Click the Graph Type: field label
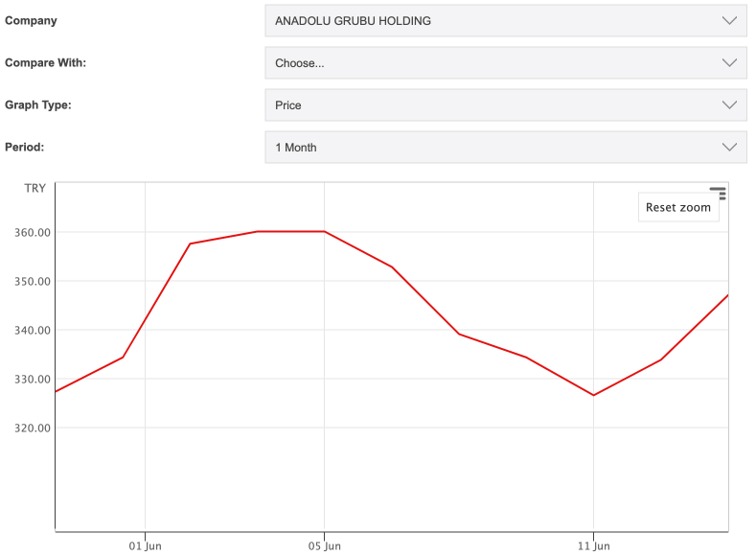The height and width of the screenshot is (556, 756). pos(38,105)
